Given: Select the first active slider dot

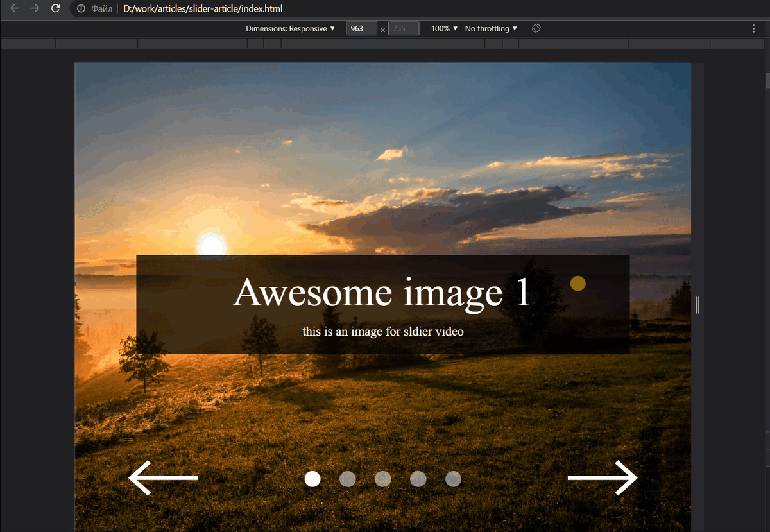Looking at the screenshot, I should [x=312, y=479].
